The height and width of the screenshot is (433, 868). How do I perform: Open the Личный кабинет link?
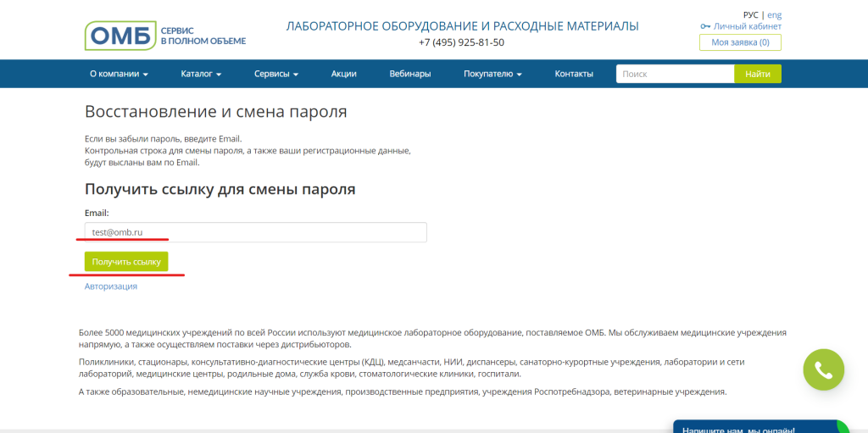(747, 26)
